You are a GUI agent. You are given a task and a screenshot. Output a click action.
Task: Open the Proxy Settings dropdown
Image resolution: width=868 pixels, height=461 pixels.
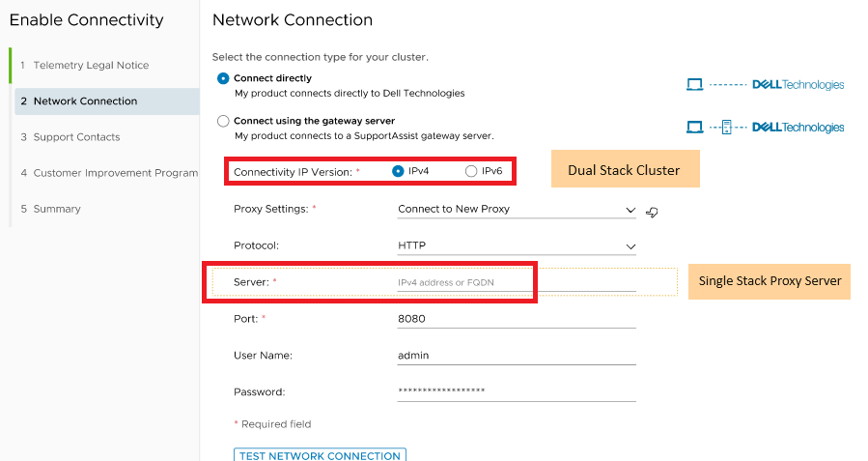coord(517,209)
